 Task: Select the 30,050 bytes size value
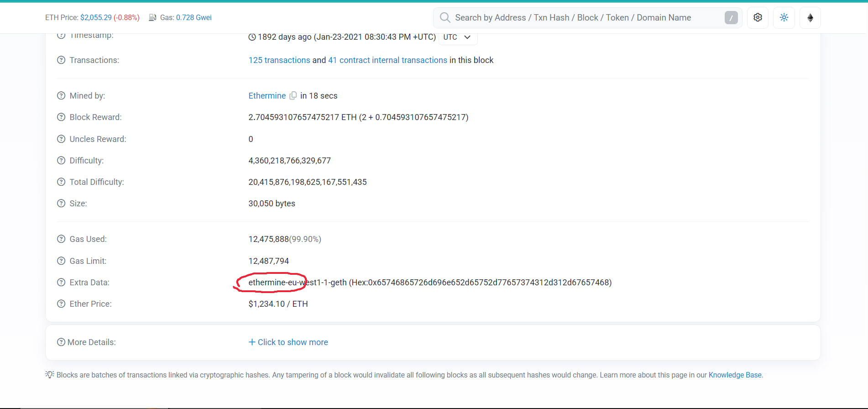point(272,204)
